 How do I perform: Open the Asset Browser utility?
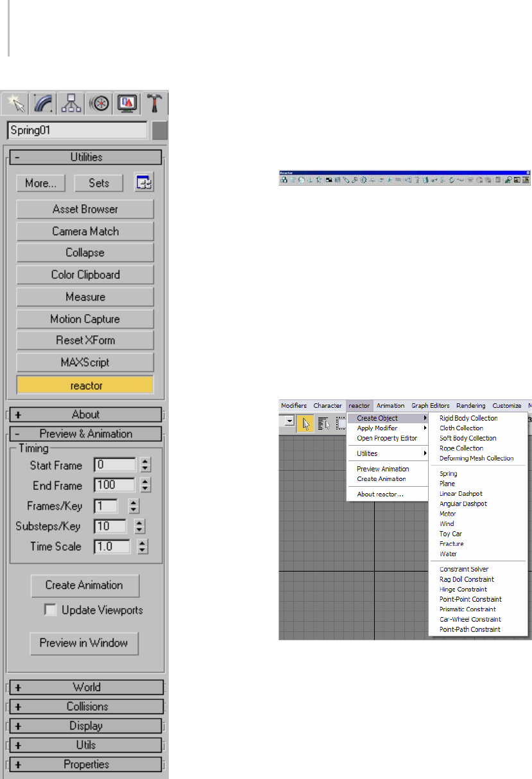pos(85,209)
